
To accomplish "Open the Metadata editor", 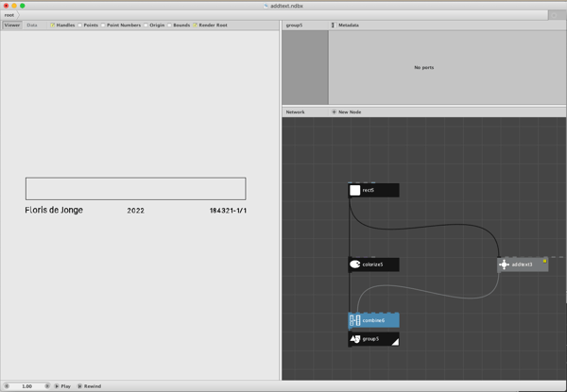I will pyautogui.click(x=345, y=25).
